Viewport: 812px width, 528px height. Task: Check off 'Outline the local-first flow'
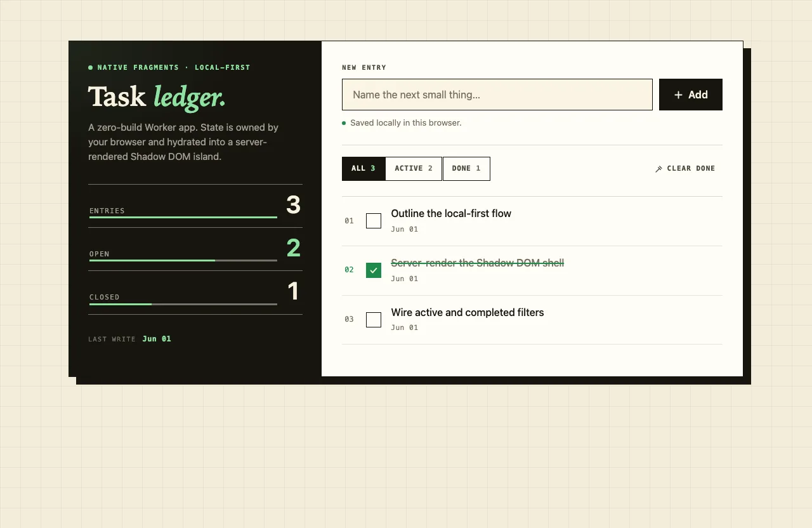(x=374, y=221)
